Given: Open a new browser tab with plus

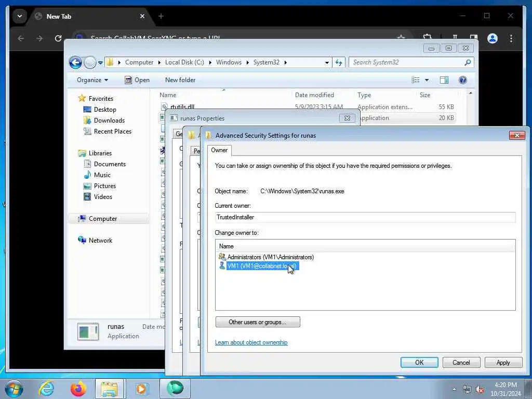Looking at the screenshot, I should [161, 16].
